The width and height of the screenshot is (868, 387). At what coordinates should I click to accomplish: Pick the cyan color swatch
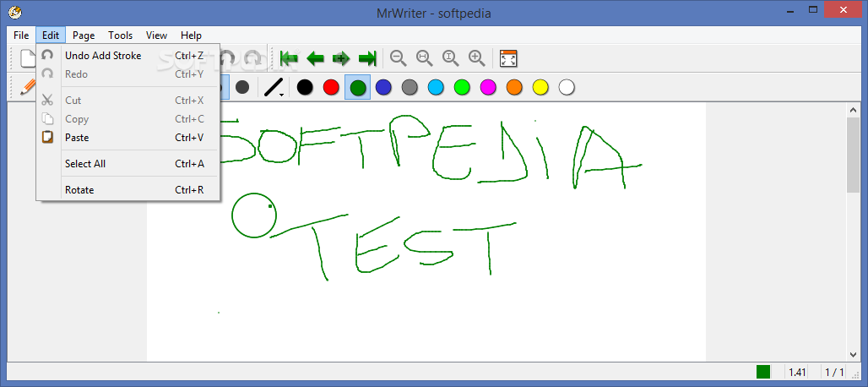(x=436, y=87)
